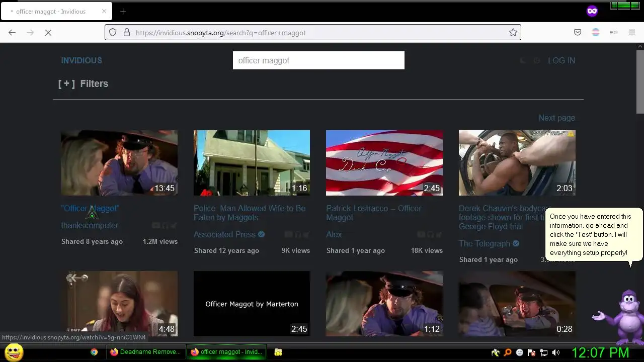This screenshot has width=644, height=362.
Task: Open 'Police: Man Allowed Wife to Be Eaten' title
Action: (250, 213)
